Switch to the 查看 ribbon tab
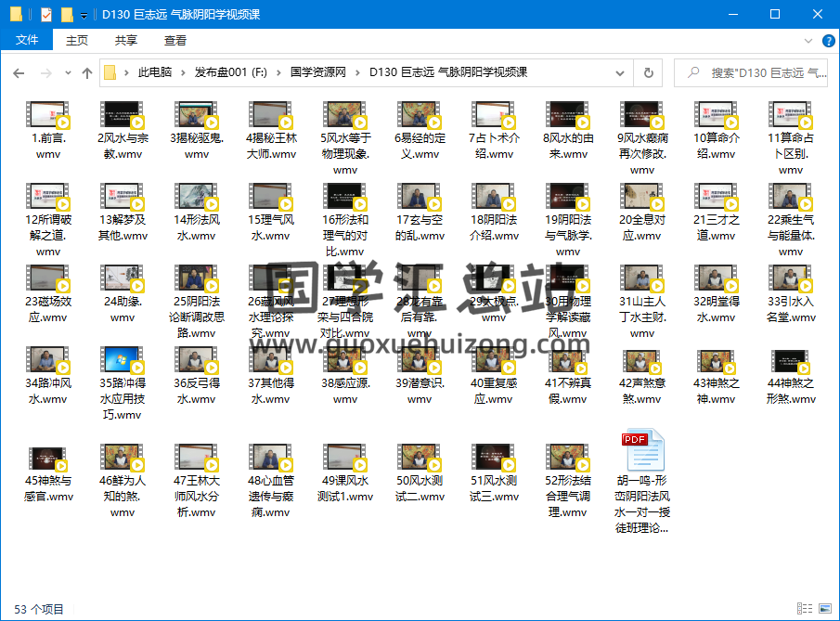 point(175,40)
